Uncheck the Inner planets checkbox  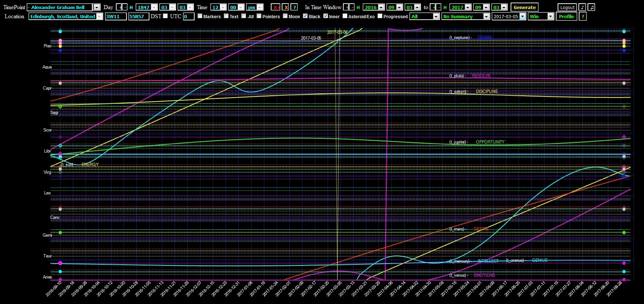point(325,16)
